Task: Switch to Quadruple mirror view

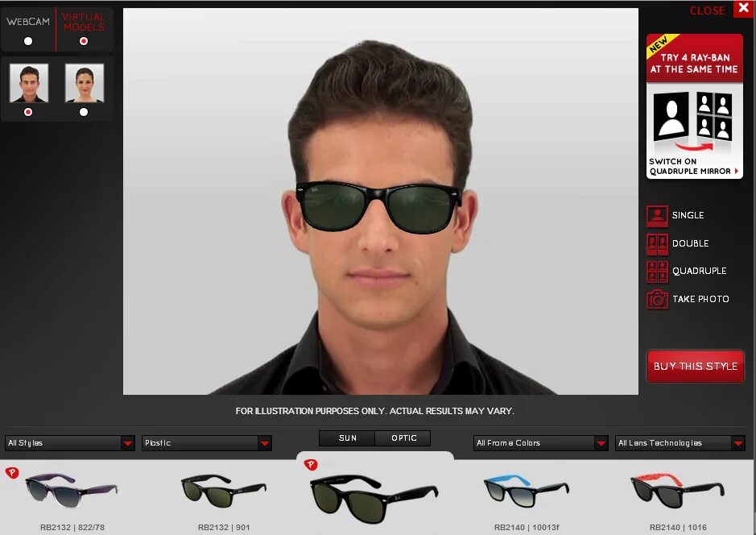Action: click(x=658, y=271)
